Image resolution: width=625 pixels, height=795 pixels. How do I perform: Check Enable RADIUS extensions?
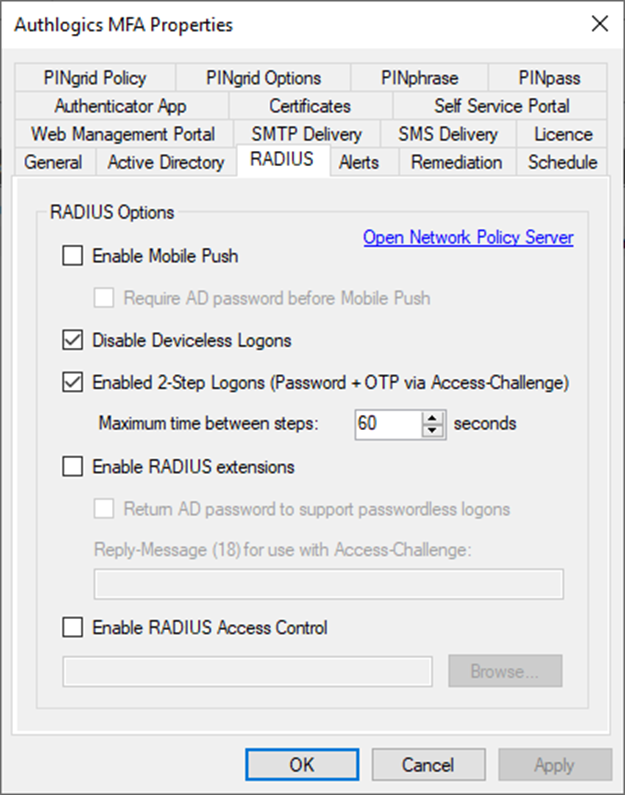click(x=72, y=466)
